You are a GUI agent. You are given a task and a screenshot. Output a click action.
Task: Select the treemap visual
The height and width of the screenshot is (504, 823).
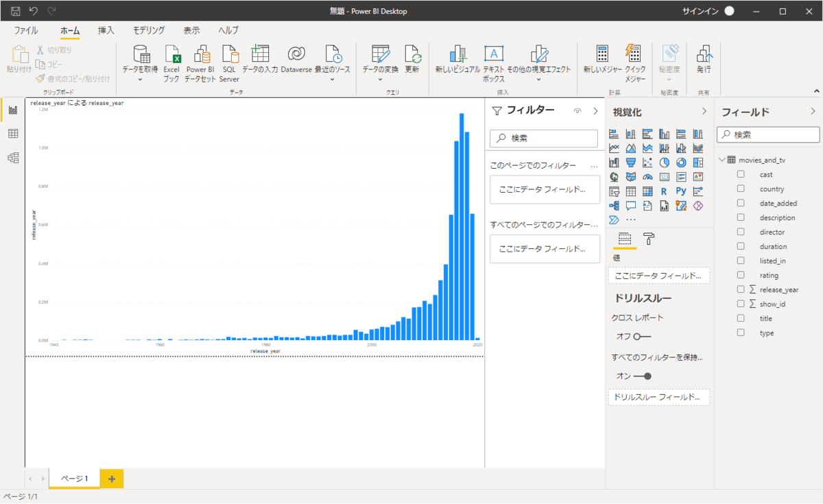tap(698, 163)
